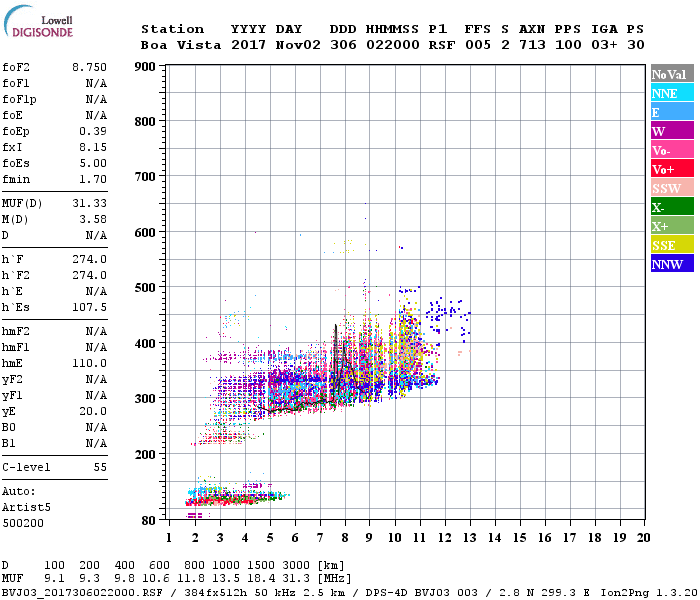This screenshot has width=700, height=600.
Task: Click the MUF(D) value 31.33
Action: [89, 204]
